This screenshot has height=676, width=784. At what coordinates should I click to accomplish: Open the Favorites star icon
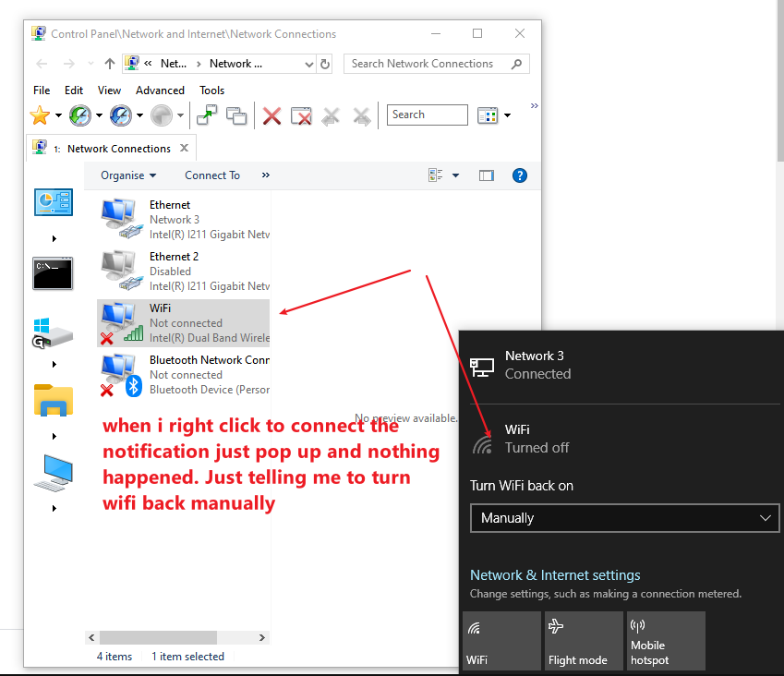tap(40, 115)
